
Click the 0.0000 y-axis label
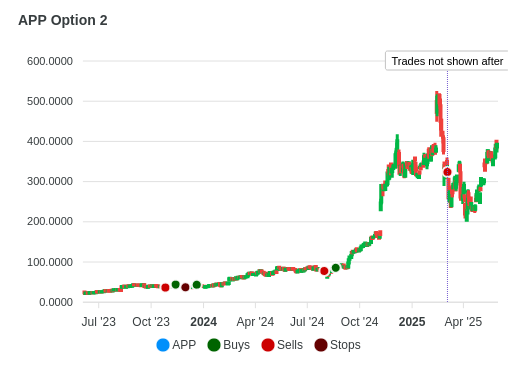click(x=56, y=302)
